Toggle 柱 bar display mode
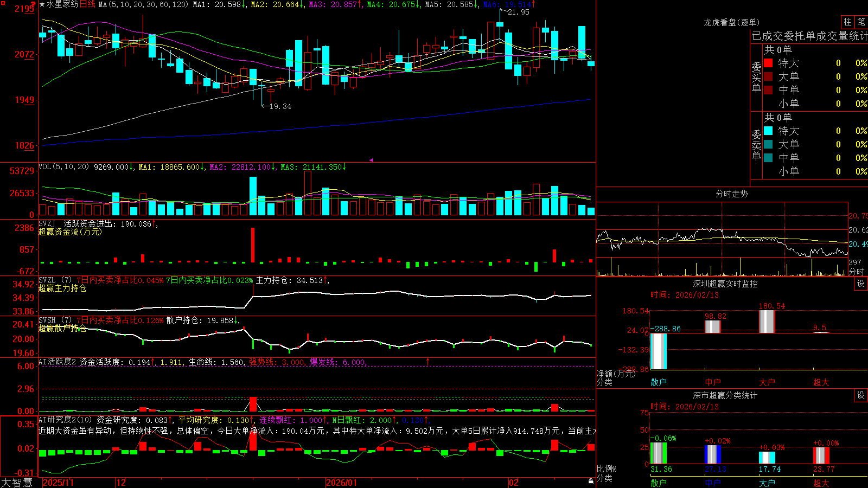868x488 pixels. point(847,22)
